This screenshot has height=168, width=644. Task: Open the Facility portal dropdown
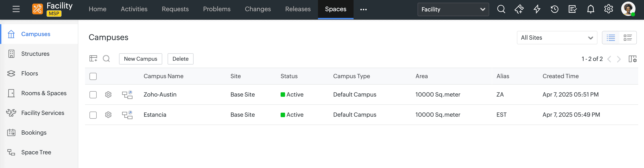pos(453,9)
